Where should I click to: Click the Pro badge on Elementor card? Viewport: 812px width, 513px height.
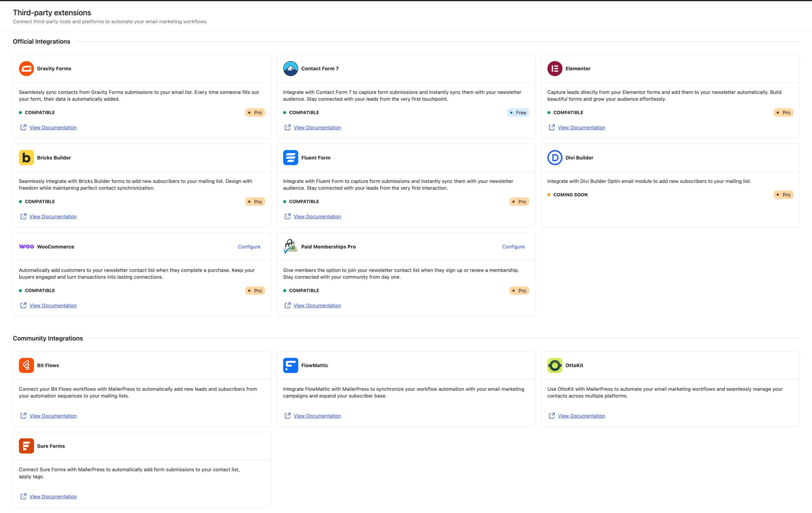(x=783, y=113)
